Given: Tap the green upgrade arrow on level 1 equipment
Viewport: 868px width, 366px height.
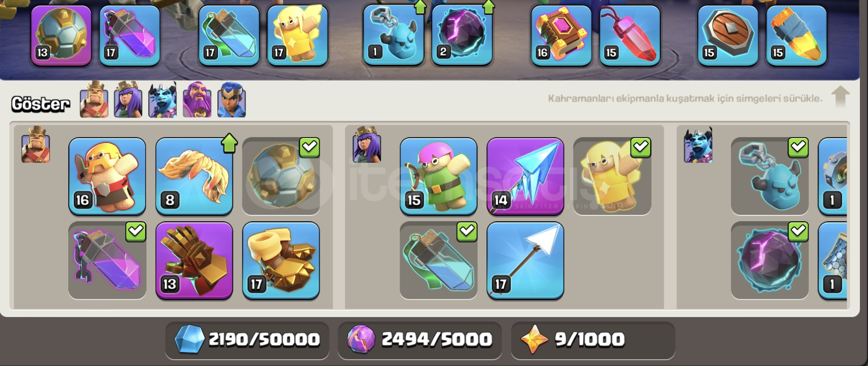Looking at the screenshot, I should tap(420, 7).
